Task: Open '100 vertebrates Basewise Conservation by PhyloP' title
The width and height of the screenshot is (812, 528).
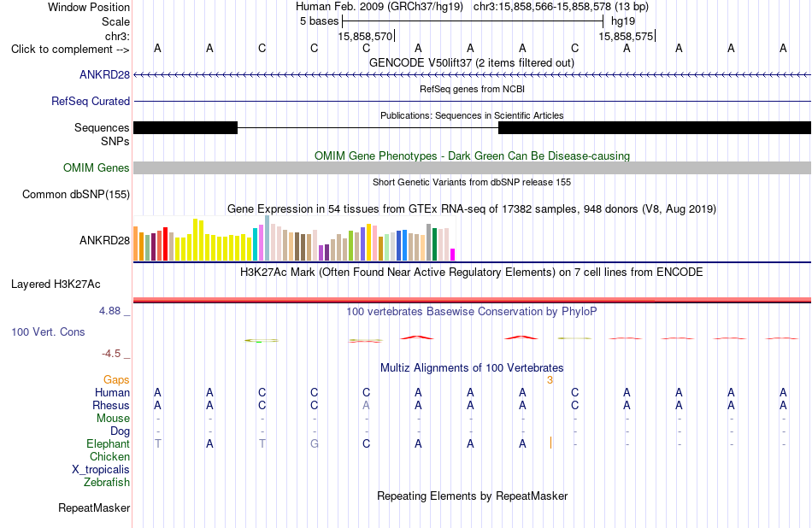Action: [x=471, y=311]
